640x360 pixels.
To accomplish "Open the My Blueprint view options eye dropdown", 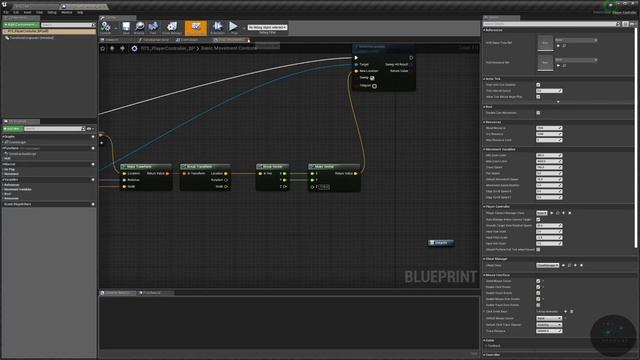I will coord(90,129).
